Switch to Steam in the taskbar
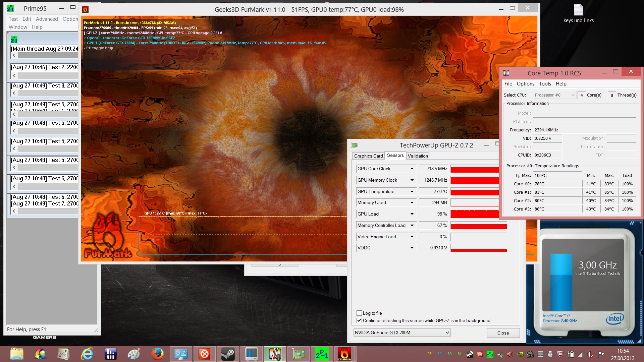This screenshot has width=644, height=362. pyautogui.click(x=228, y=354)
